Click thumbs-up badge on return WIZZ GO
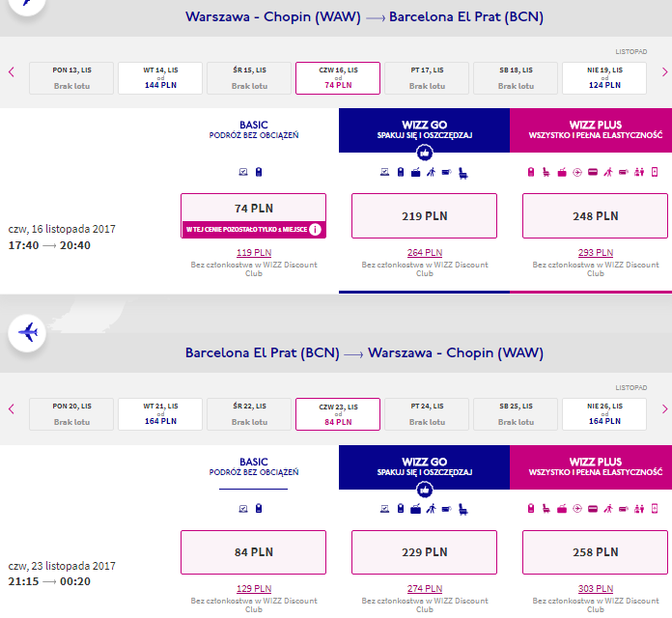672x618 pixels. tap(425, 490)
